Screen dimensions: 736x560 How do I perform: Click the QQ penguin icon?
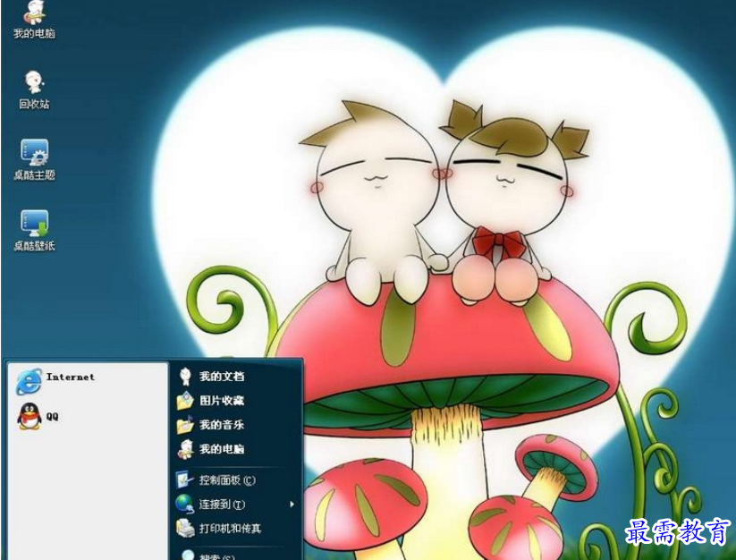pos(30,416)
